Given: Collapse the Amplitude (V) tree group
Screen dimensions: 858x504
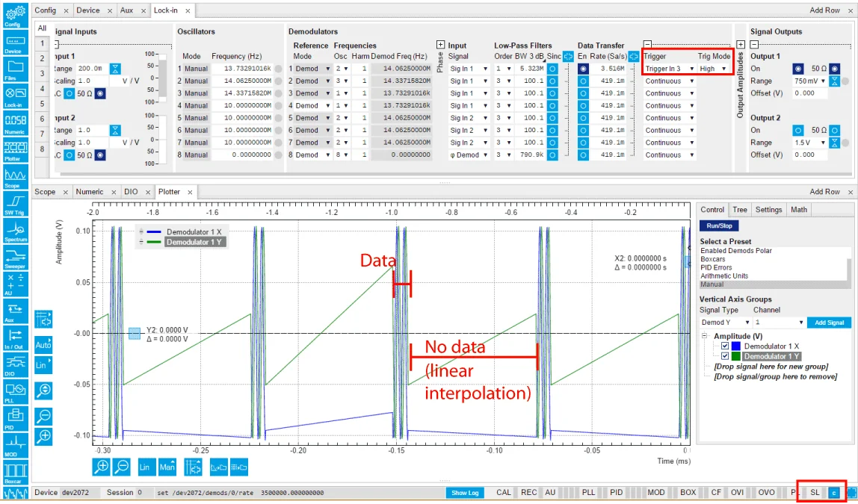Looking at the screenshot, I should tap(705, 336).
